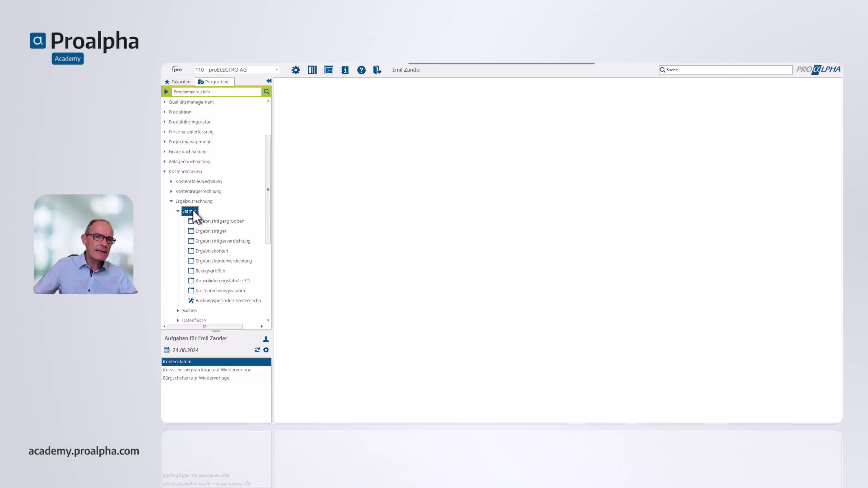This screenshot has width=868, height=488.
Task: Open the settings gear in top toolbar
Action: pos(295,70)
